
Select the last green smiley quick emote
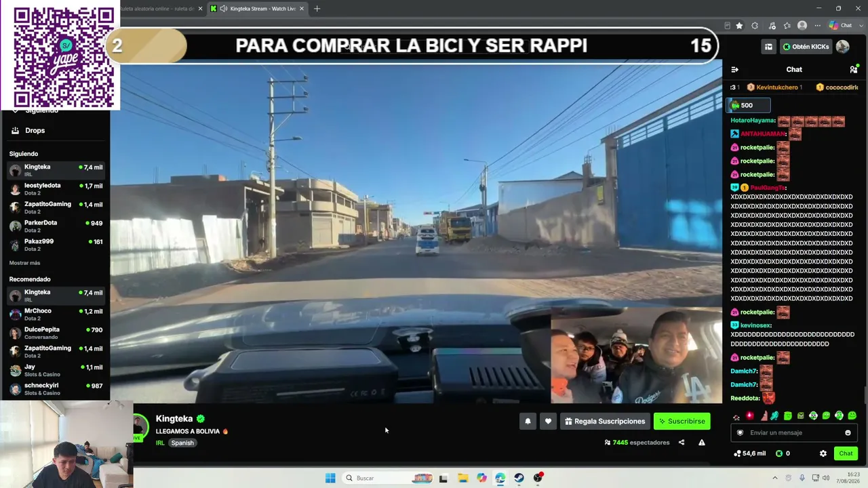[852, 416]
